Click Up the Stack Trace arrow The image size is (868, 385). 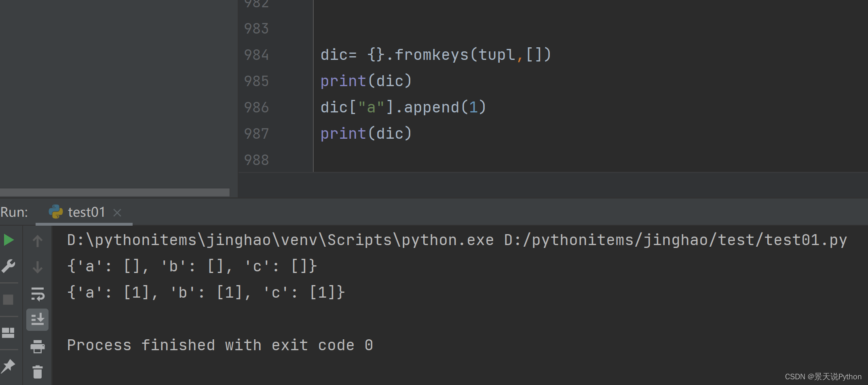pos(37,241)
